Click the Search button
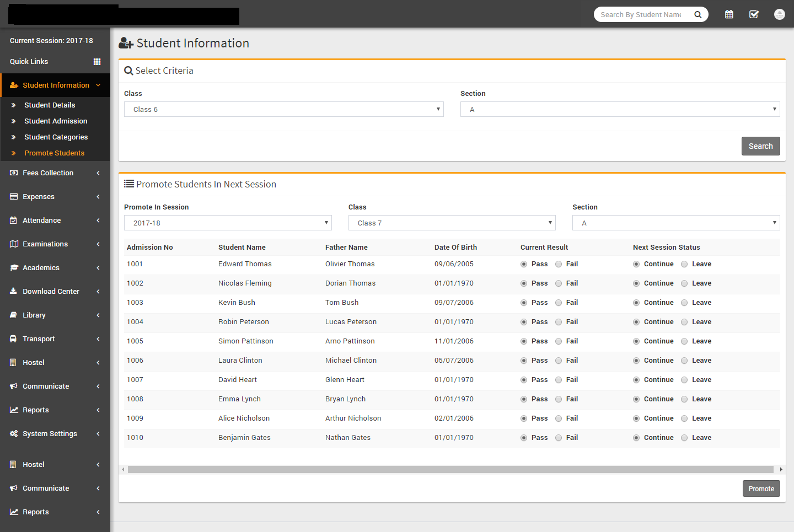The height and width of the screenshot is (532, 794). [760, 146]
